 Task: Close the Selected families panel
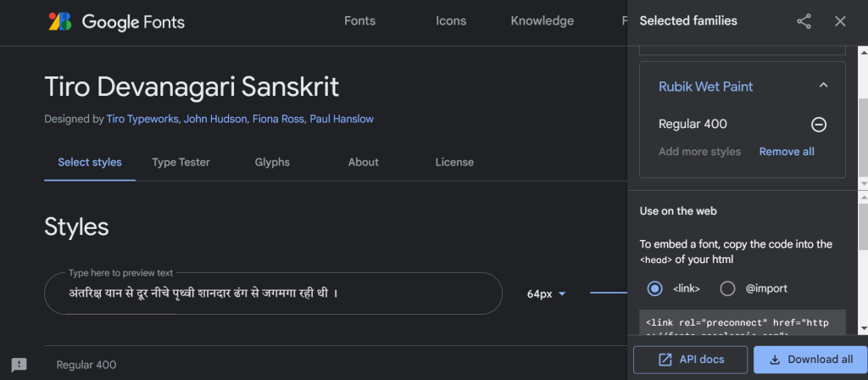coord(840,21)
